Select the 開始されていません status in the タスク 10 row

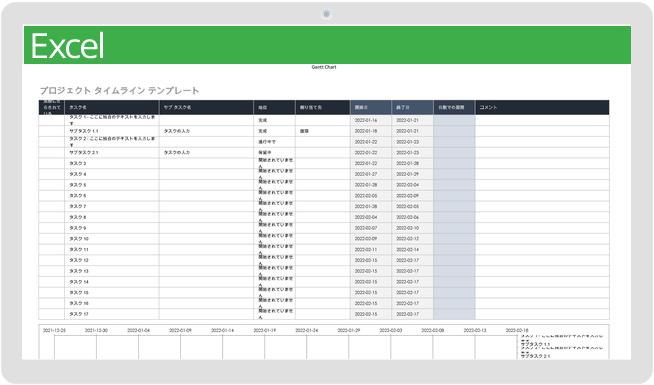275,238
